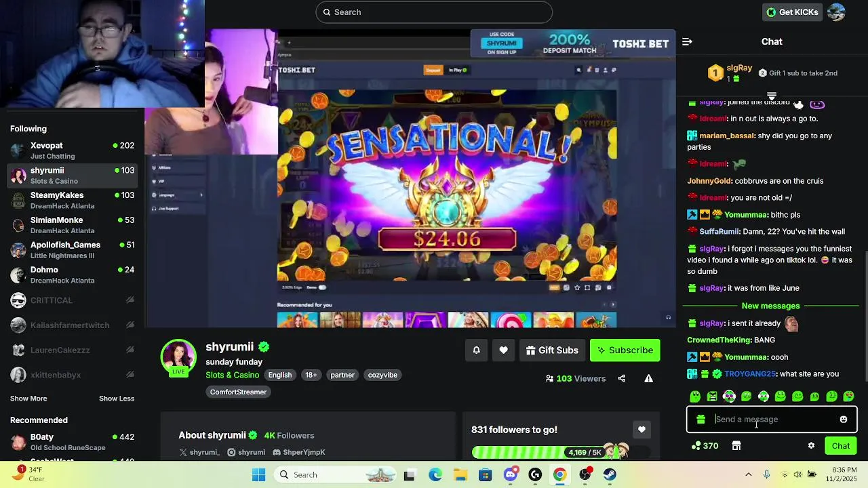Open offline channel CRITTICAL
The height and width of the screenshot is (488, 868).
point(72,300)
